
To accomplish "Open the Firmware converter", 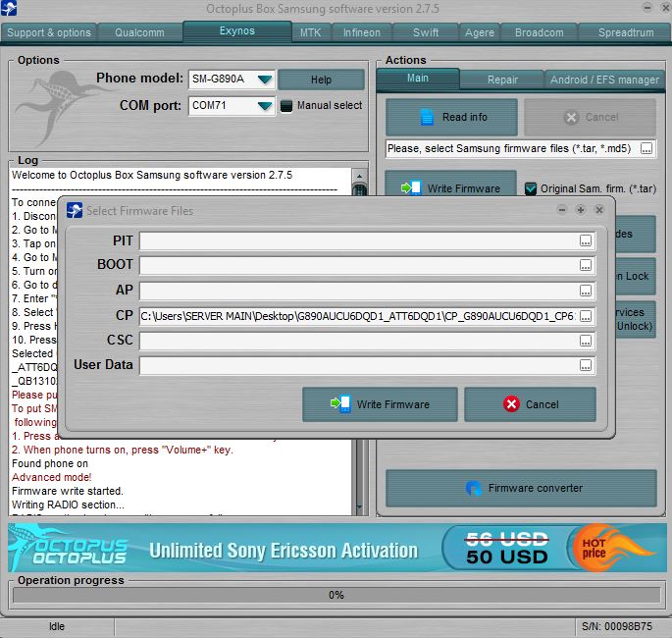I will pos(521,488).
